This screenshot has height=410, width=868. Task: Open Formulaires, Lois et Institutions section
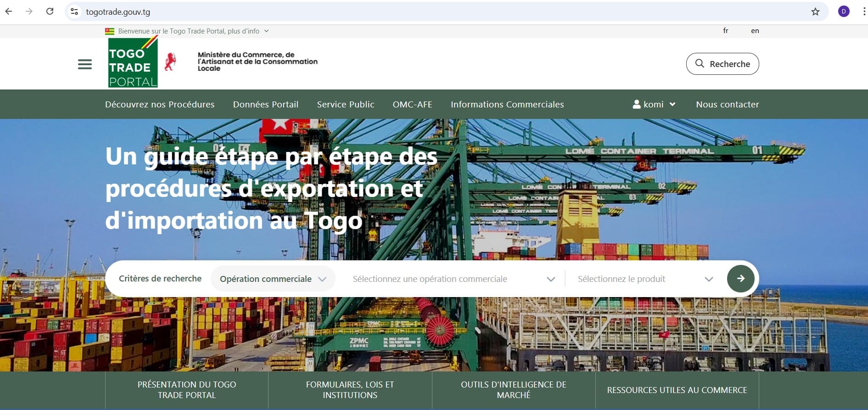coord(350,390)
